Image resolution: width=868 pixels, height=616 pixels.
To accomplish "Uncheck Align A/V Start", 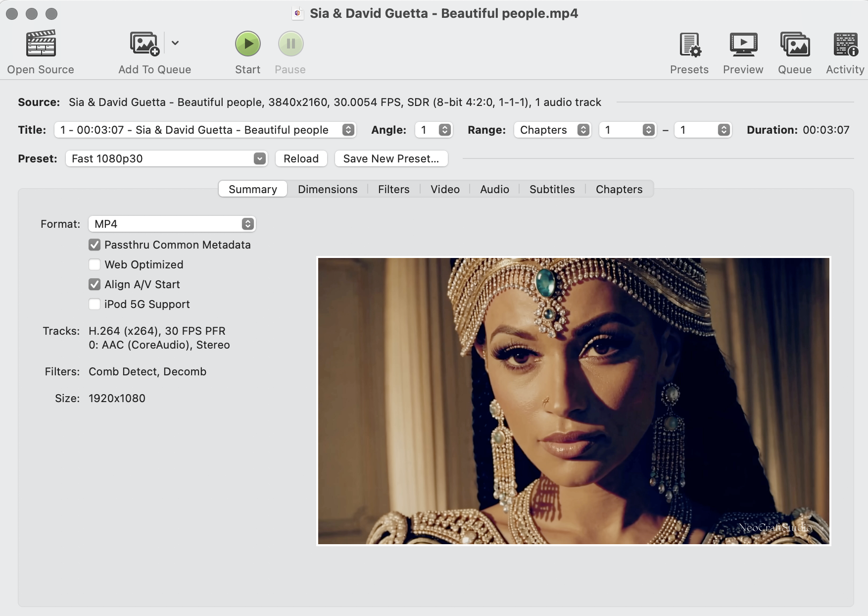I will [x=95, y=284].
